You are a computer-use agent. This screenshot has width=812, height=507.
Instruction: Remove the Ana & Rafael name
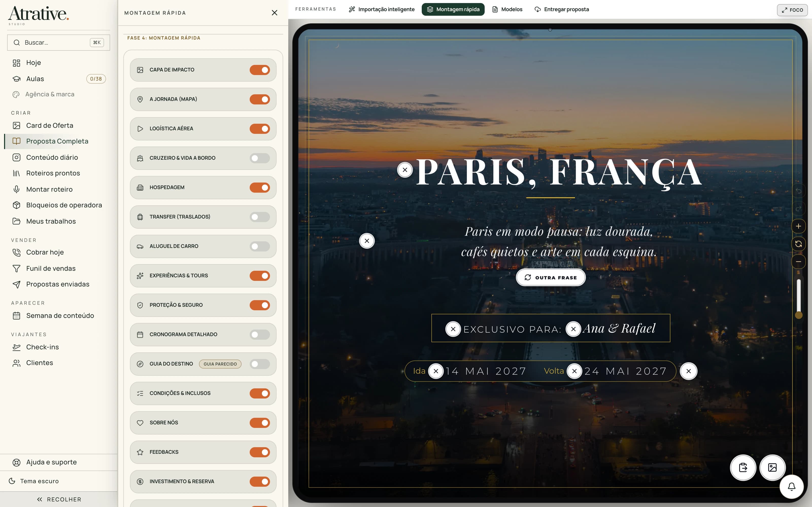pyautogui.click(x=573, y=329)
